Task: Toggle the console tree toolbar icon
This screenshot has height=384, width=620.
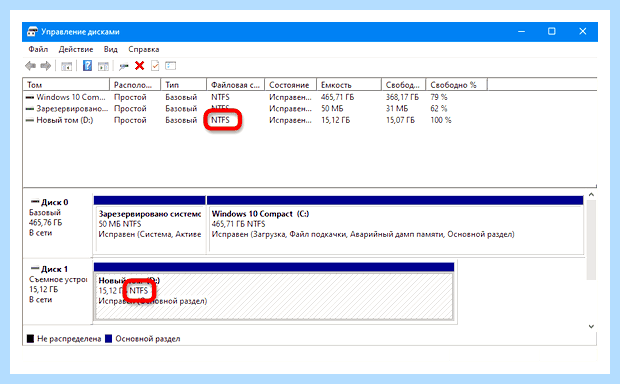Action: tap(66, 66)
